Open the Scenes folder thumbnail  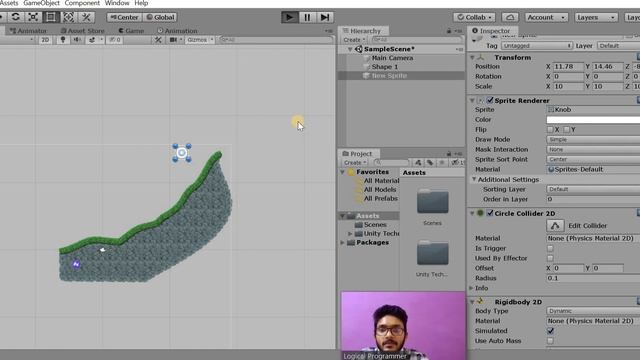point(433,201)
